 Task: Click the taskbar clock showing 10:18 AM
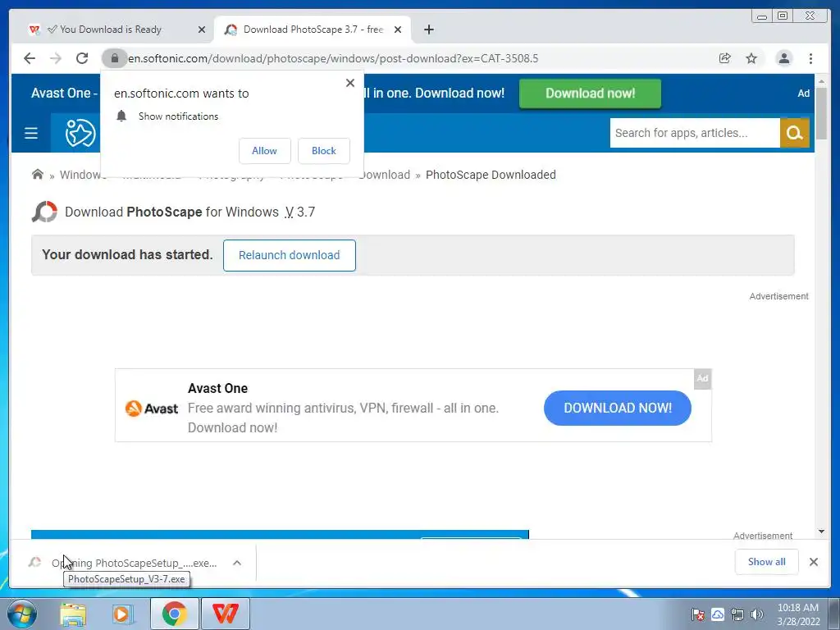(798, 614)
